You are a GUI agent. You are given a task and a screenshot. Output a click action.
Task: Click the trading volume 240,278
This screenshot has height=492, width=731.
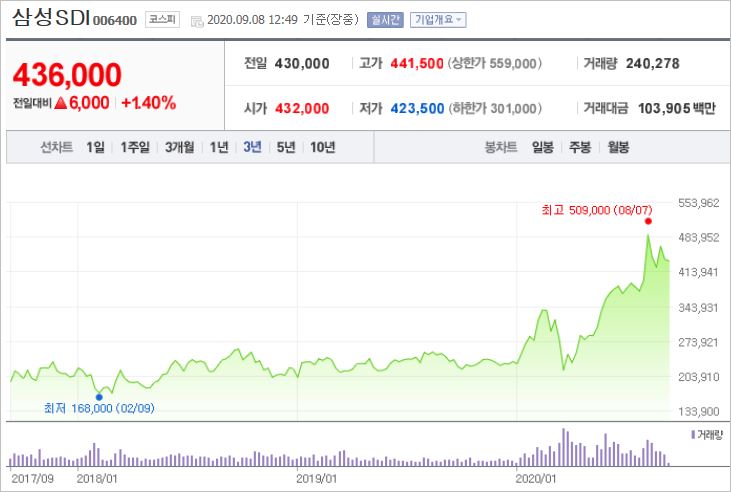click(x=653, y=63)
